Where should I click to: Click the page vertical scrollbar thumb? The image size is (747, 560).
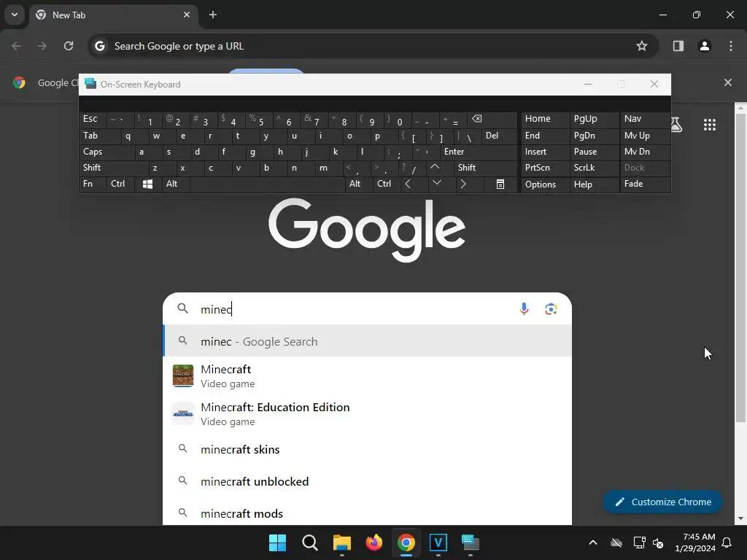(740, 267)
